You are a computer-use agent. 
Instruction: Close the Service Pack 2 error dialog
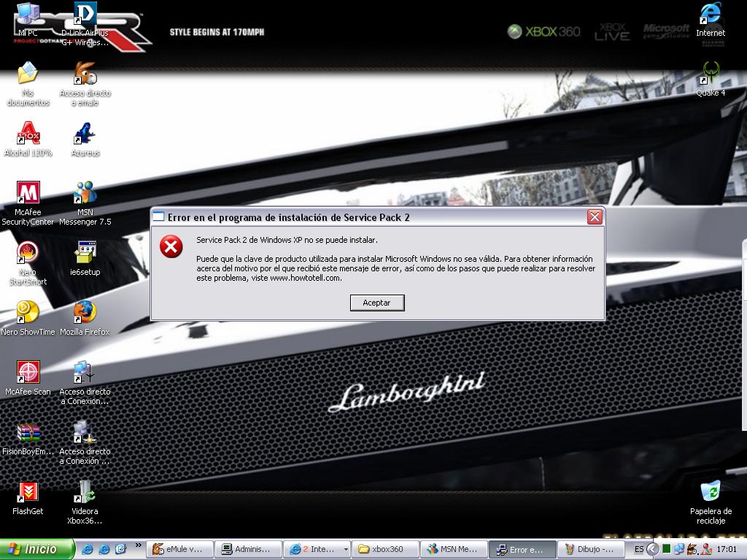[595, 217]
